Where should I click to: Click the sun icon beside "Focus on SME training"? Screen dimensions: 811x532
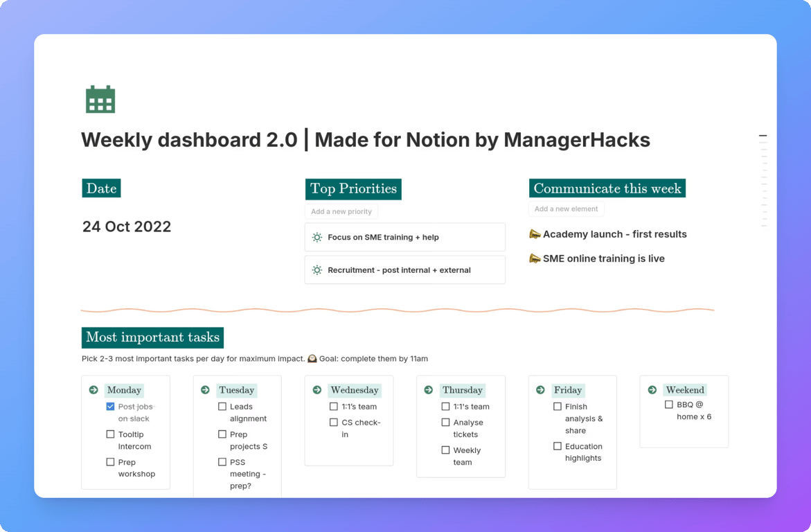317,237
